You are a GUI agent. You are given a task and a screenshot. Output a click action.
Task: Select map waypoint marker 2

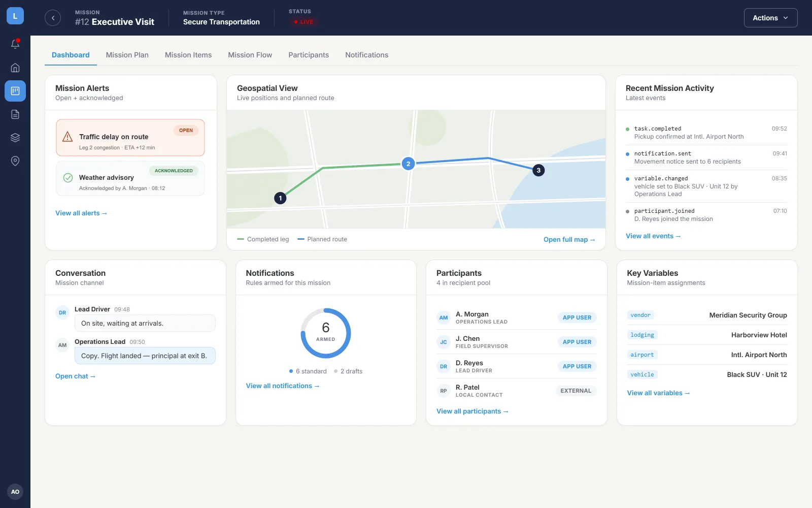tap(408, 164)
